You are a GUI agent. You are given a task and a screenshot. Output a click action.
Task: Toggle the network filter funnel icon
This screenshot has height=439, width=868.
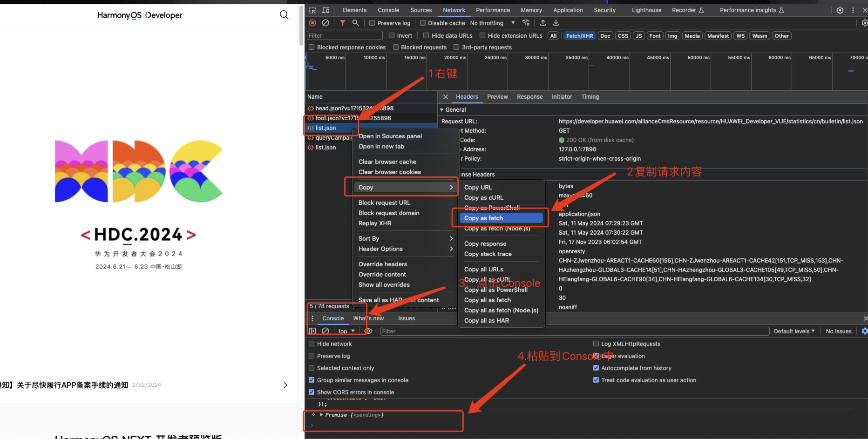tap(343, 23)
